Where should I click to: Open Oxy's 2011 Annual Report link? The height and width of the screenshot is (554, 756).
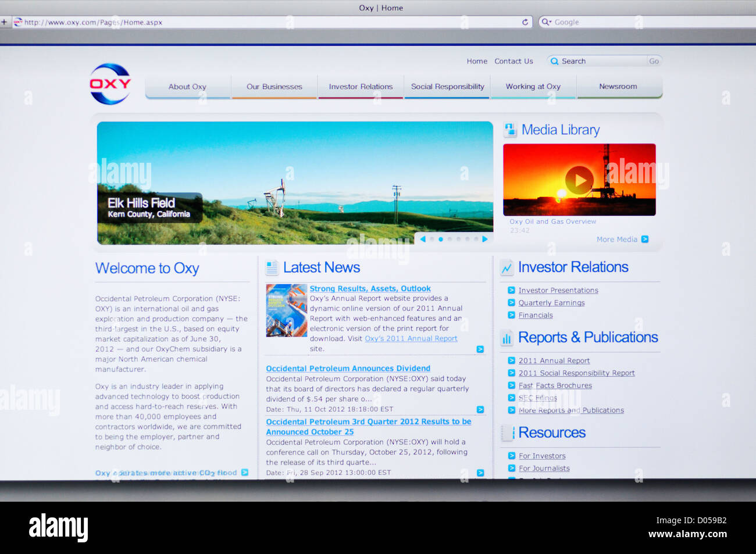[x=411, y=338]
